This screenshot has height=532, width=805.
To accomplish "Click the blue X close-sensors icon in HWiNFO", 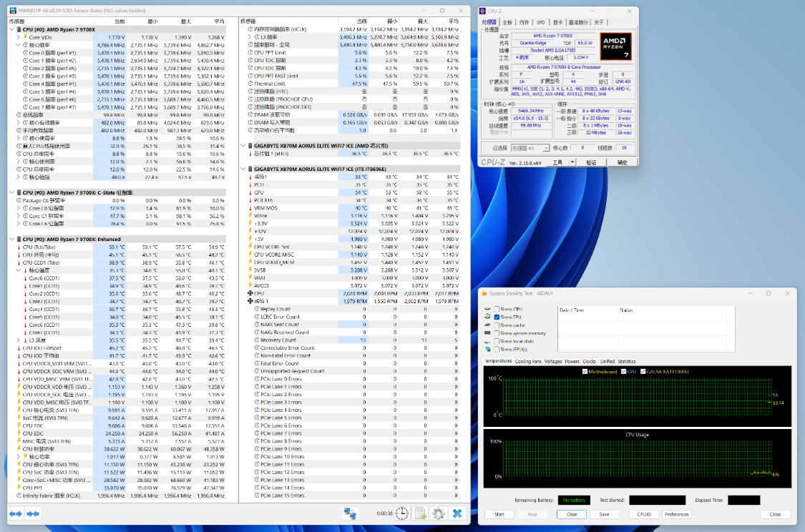I will (457, 513).
